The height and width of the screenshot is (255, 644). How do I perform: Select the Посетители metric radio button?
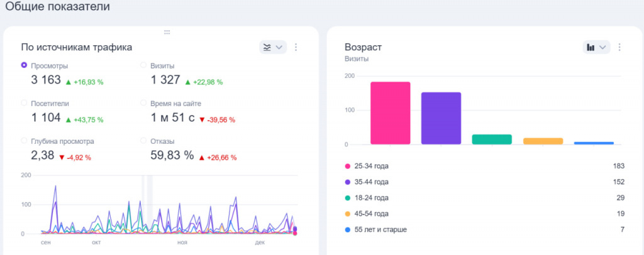(24, 103)
